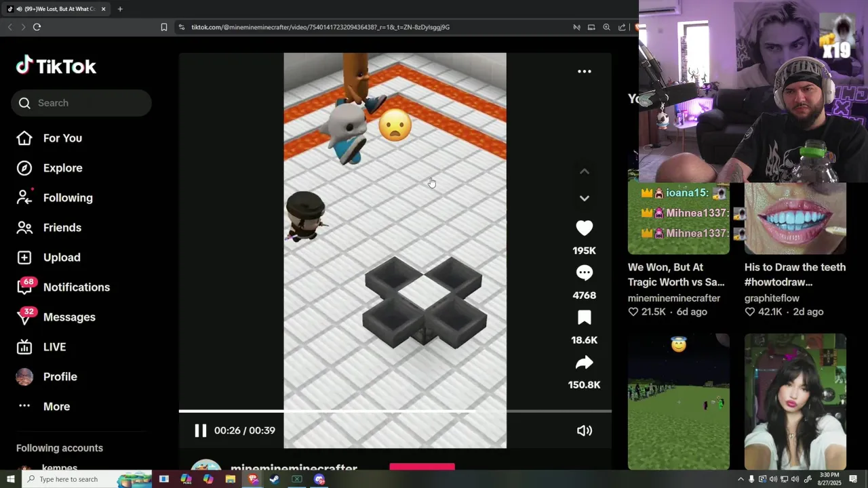The image size is (868, 488).
Task: Open the zoom icon in address bar
Action: (x=606, y=27)
